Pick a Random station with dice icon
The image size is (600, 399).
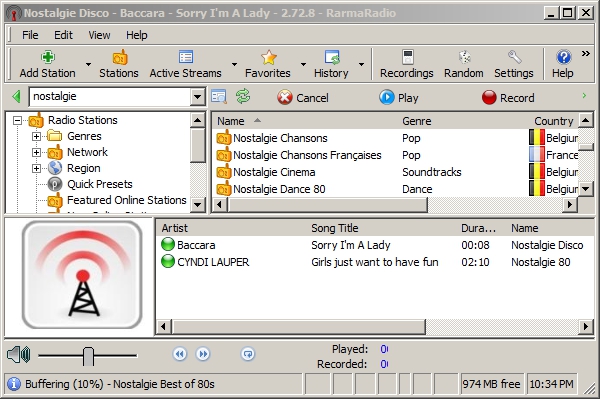pyautogui.click(x=464, y=57)
